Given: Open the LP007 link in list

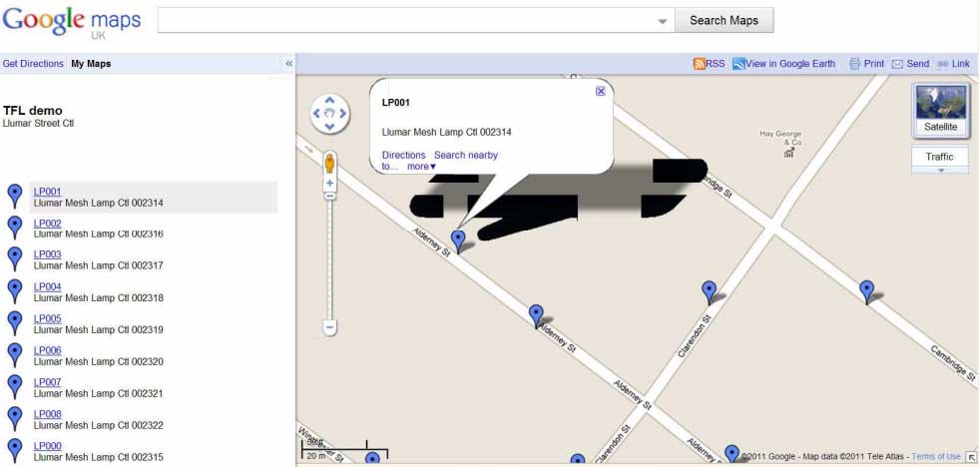Looking at the screenshot, I should point(48,382).
